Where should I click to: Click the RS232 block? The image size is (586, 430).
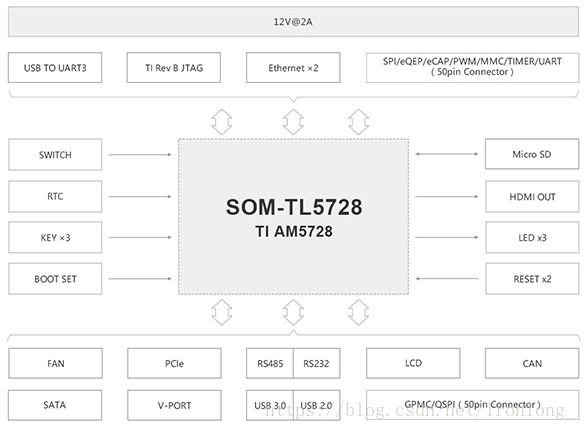click(x=317, y=364)
